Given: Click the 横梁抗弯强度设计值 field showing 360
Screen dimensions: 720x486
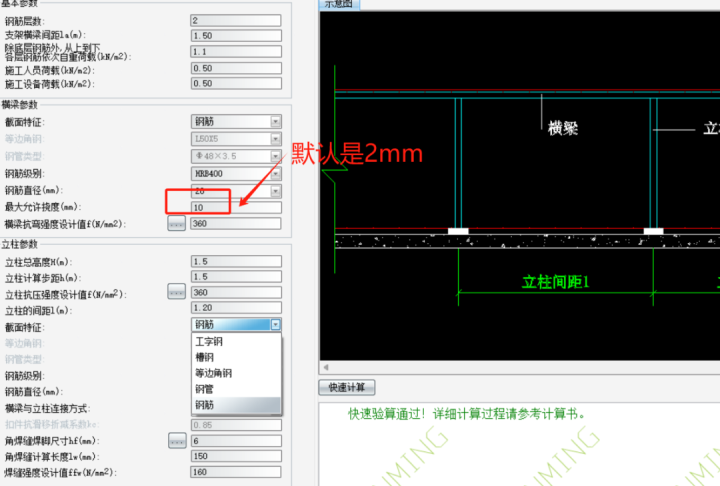Looking at the screenshot, I should click(236, 223).
